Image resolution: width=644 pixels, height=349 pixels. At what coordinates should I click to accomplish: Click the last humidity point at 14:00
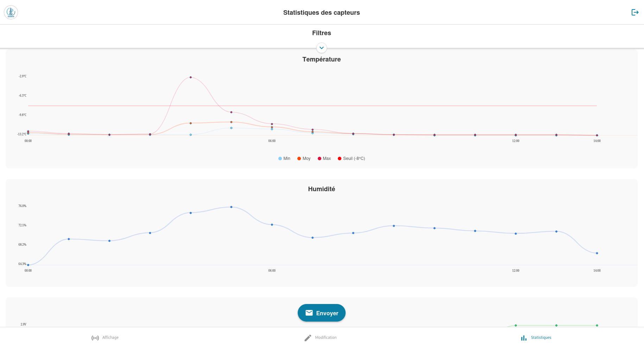click(597, 253)
